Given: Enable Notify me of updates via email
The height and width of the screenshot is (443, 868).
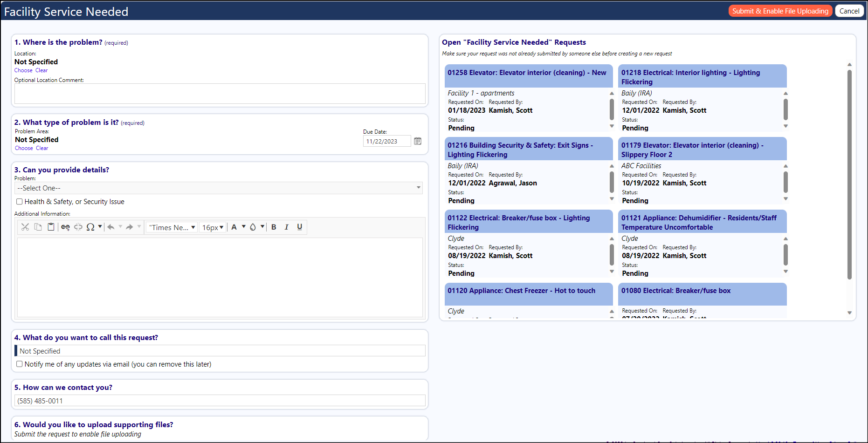Looking at the screenshot, I should (20, 364).
